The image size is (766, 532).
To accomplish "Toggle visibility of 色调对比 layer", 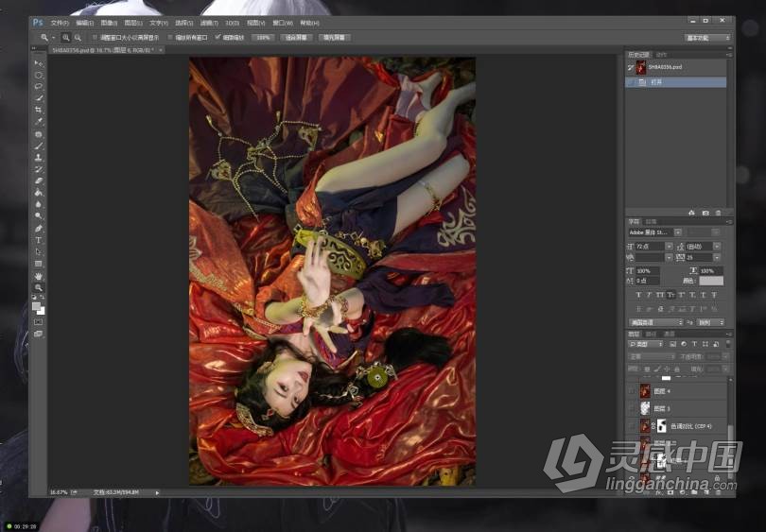I will pyautogui.click(x=632, y=426).
